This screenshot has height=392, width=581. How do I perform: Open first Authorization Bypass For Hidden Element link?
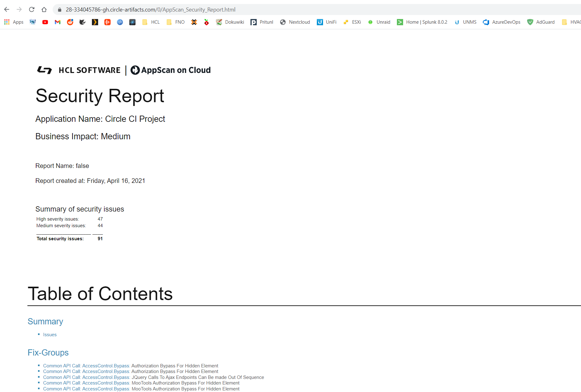(131, 366)
